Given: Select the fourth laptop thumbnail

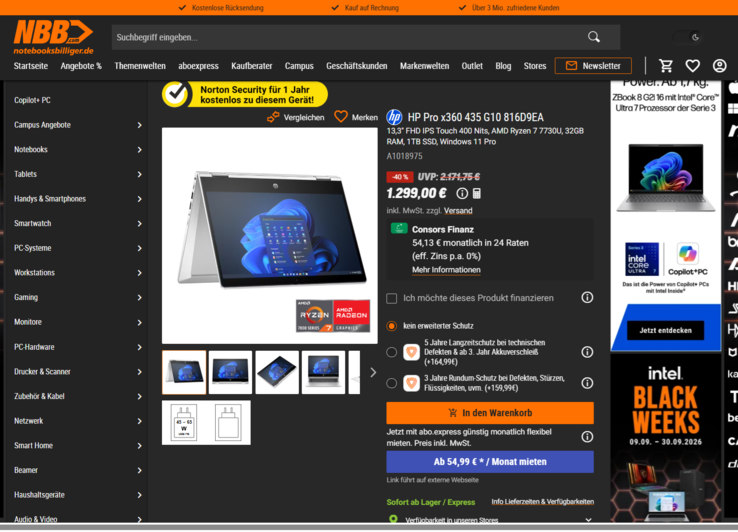Looking at the screenshot, I should 323,372.
